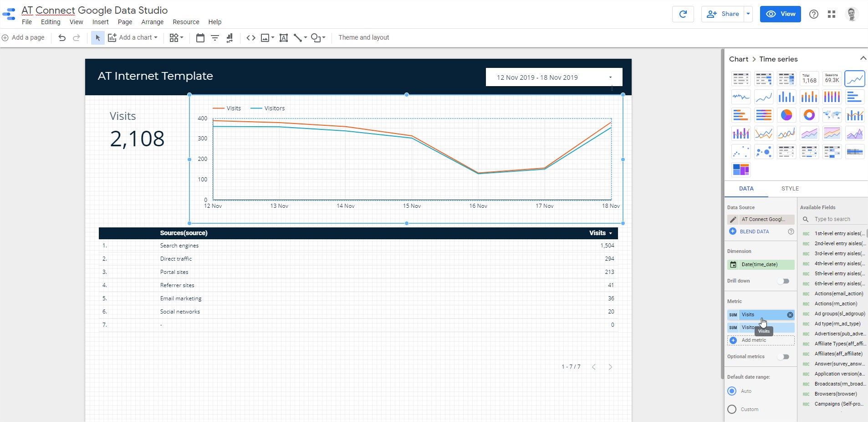Choose the horizontal bar chart type
Screen dimensions: 868x422
point(855,97)
